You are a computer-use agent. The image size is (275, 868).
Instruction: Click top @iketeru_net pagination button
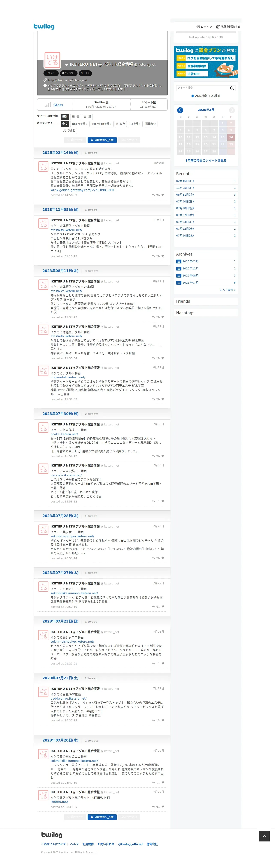(102, 140)
